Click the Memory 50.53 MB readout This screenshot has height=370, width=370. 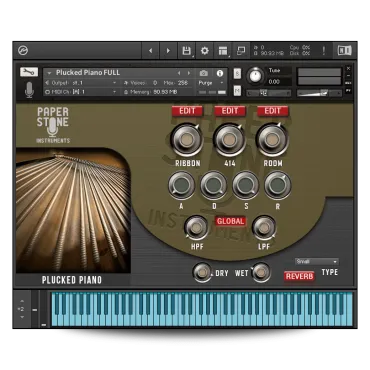(150, 92)
